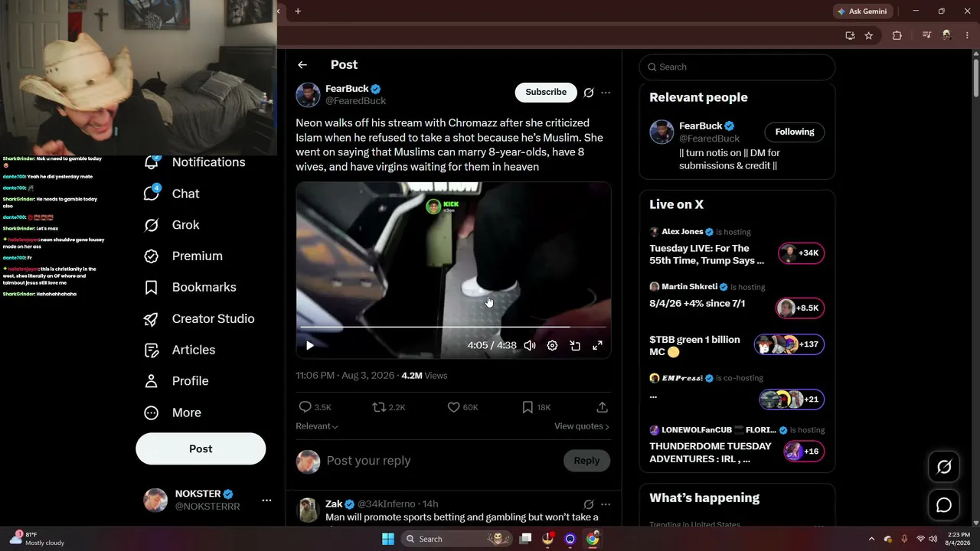The image size is (980, 551).
Task: Open the Chrome extensions puzzle icon
Action: coord(897,35)
